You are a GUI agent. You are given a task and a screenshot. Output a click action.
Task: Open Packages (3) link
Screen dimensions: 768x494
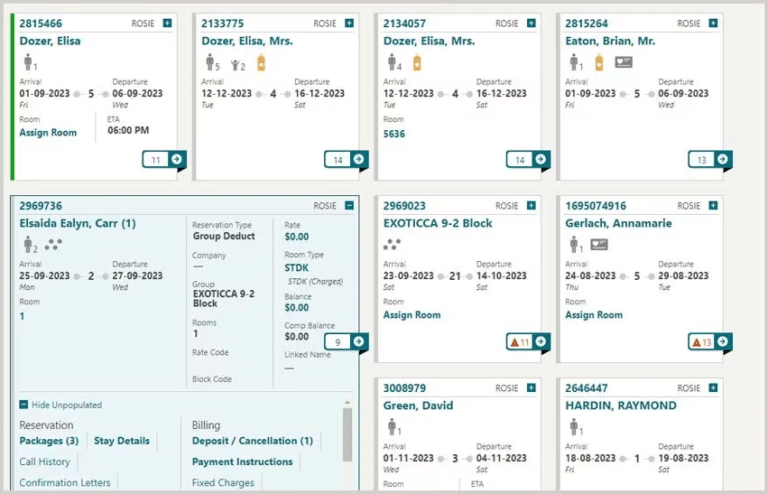coord(49,441)
